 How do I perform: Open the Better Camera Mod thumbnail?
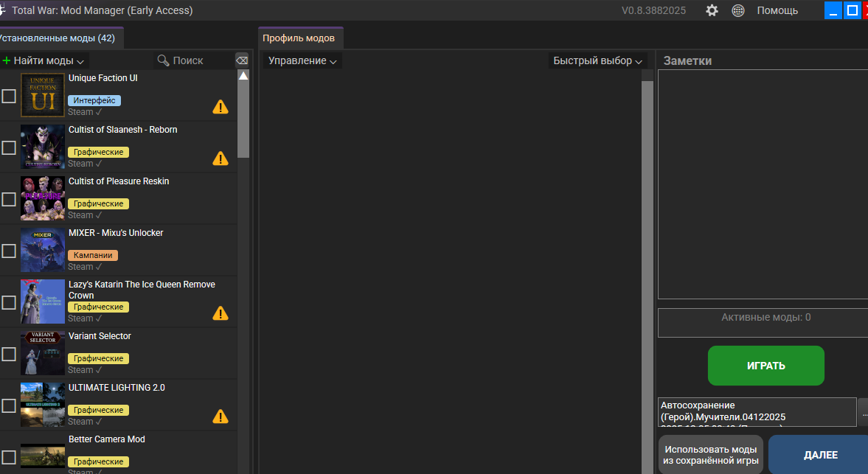[43, 456]
